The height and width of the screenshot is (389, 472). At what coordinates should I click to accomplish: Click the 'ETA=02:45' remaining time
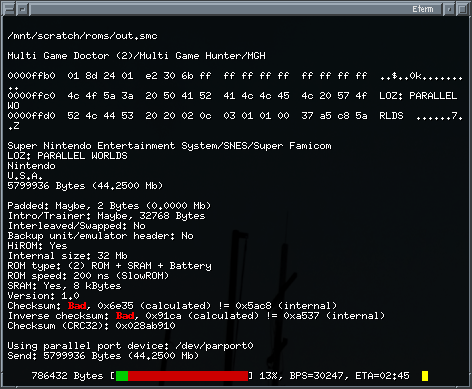point(382,376)
